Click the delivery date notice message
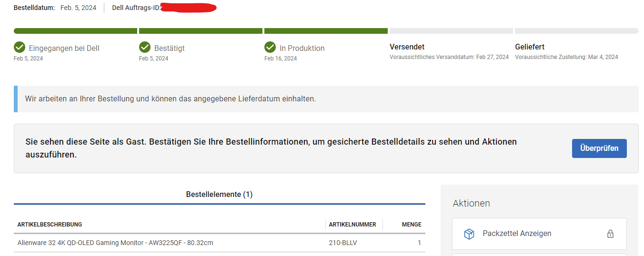Image resolution: width=644 pixels, height=256 pixels. [x=171, y=99]
